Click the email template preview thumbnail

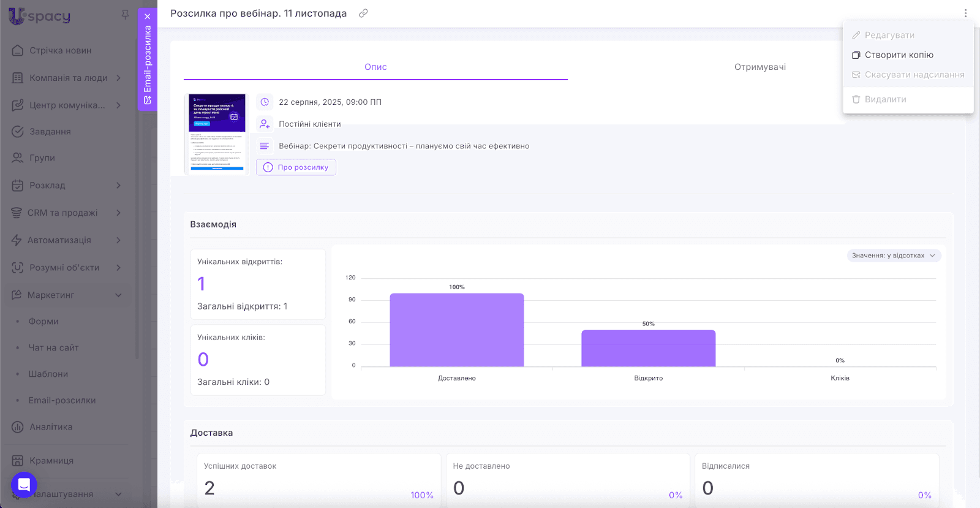click(217, 134)
